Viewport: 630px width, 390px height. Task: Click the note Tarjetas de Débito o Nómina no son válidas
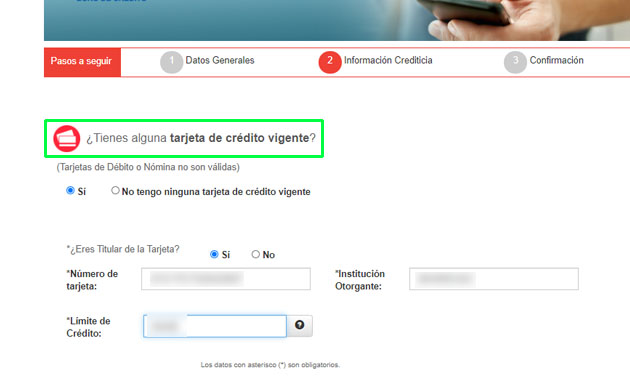[148, 167]
